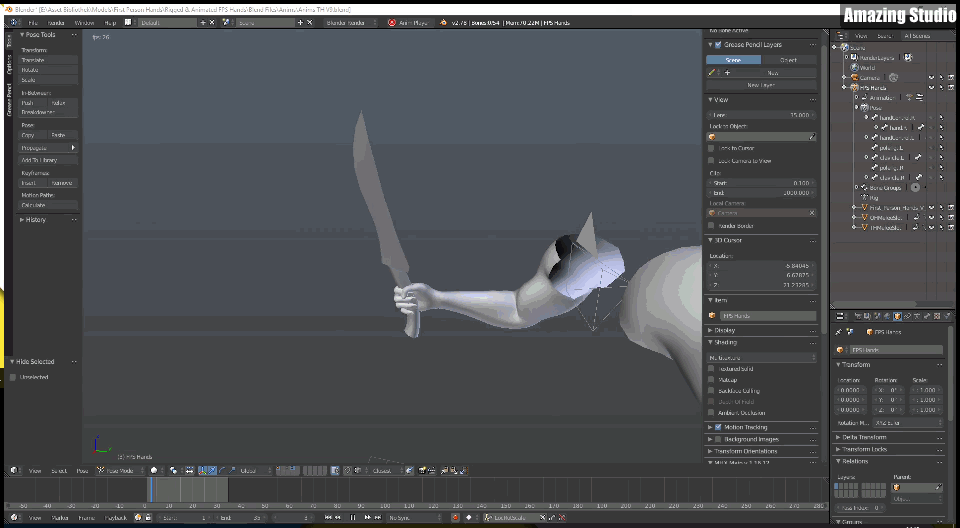960x528 pixels.
Task: Click the Calculate motion paths button
Action: [x=48, y=205]
